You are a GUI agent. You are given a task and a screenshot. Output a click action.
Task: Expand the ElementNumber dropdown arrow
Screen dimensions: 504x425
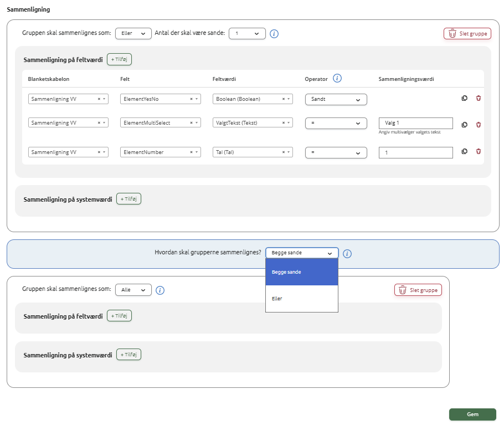197,152
